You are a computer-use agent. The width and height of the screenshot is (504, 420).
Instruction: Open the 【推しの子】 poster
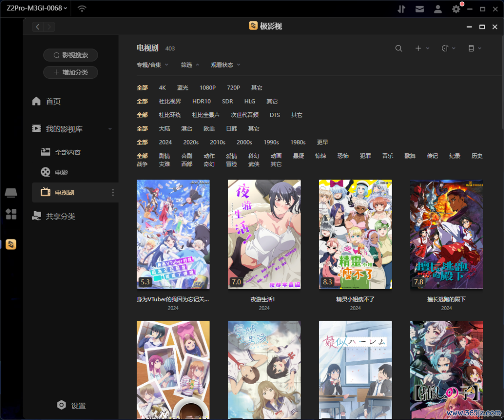(x=447, y=370)
